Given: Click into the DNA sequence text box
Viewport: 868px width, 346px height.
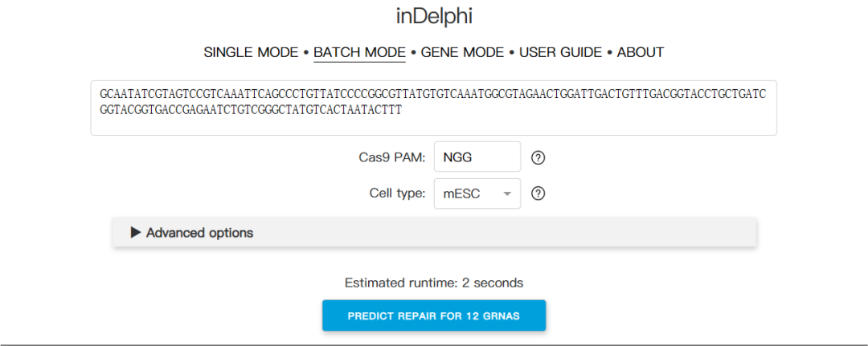Looking at the screenshot, I should pyautogui.click(x=434, y=122).
